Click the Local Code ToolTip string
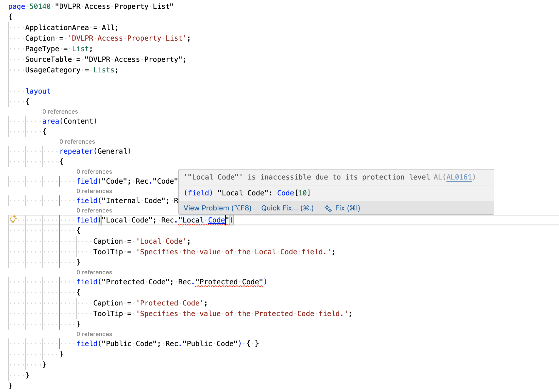Viewport: 559px width, 392px height. click(233, 252)
